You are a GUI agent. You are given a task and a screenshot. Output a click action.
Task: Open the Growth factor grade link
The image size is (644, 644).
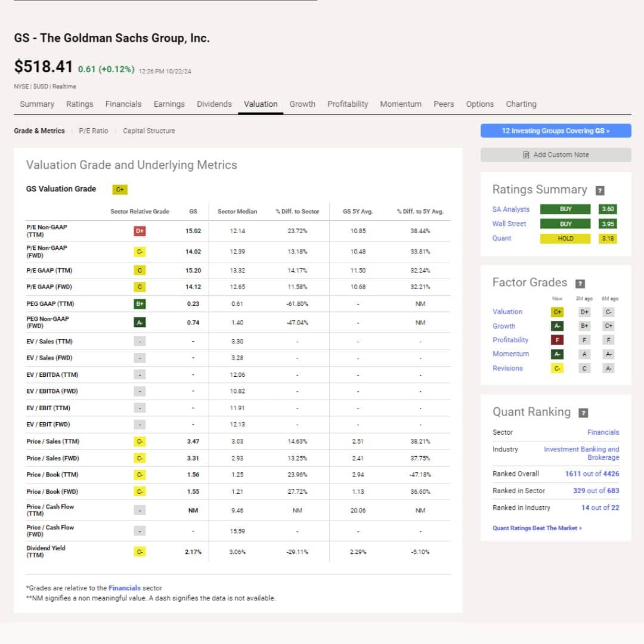tap(504, 326)
